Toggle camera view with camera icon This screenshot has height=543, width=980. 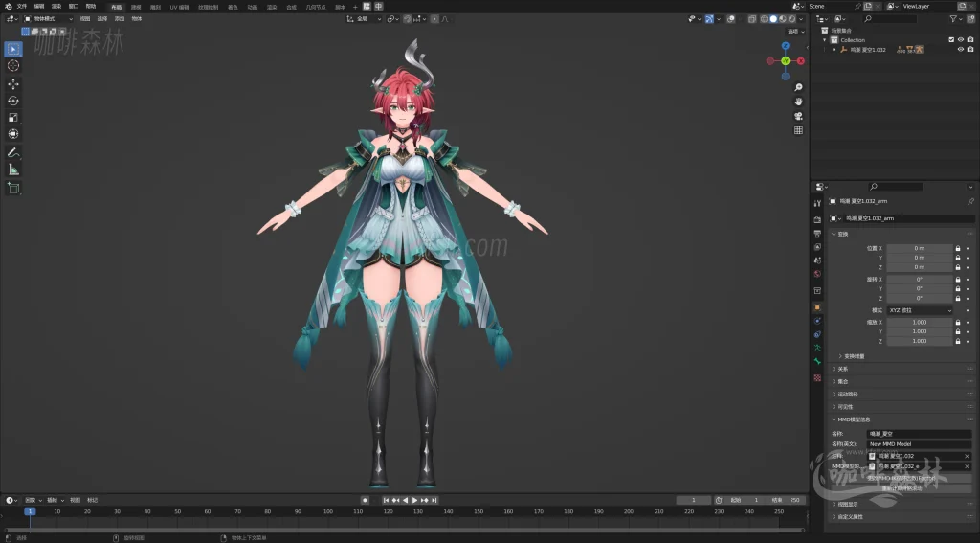click(x=798, y=116)
